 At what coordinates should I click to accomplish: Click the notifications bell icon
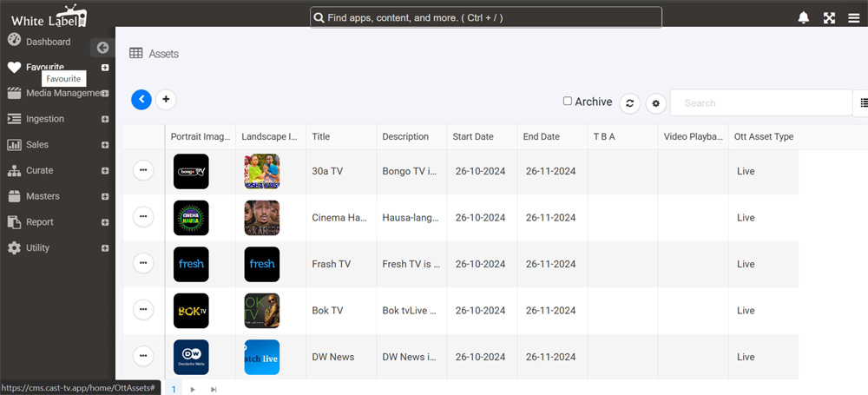(x=804, y=18)
